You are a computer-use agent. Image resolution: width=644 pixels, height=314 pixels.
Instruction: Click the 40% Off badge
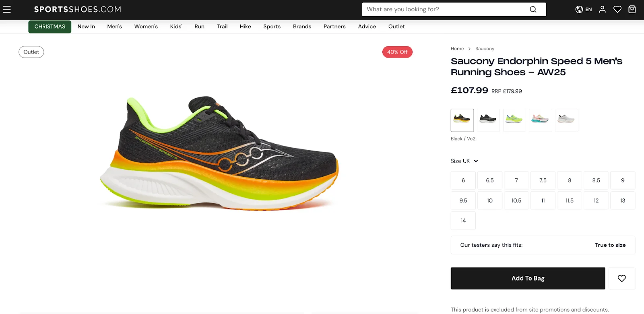point(397,52)
